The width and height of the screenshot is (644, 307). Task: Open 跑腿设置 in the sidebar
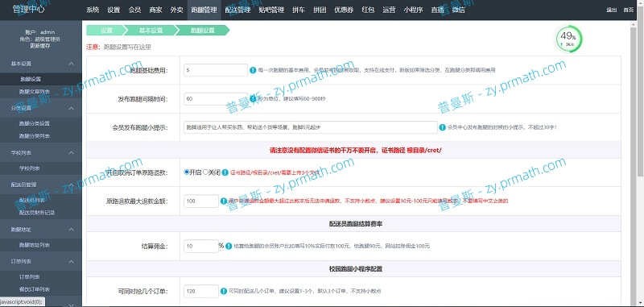pyautogui.click(x=31, y=79)
